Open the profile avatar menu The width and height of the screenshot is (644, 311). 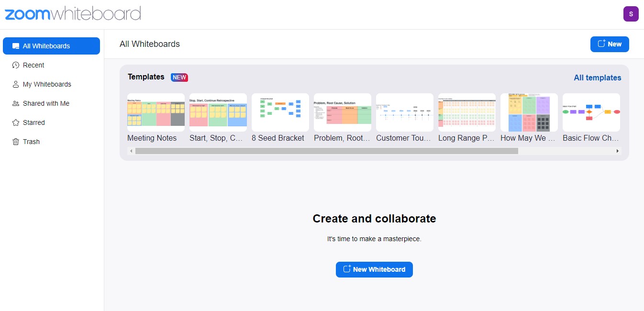tap(631, 14)
